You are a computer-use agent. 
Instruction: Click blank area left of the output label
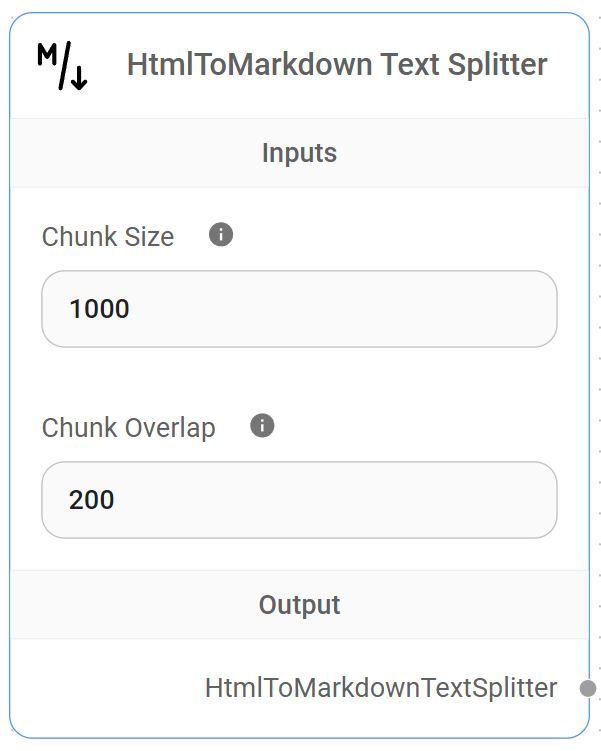pyautogui.click(x=100, y=688)
